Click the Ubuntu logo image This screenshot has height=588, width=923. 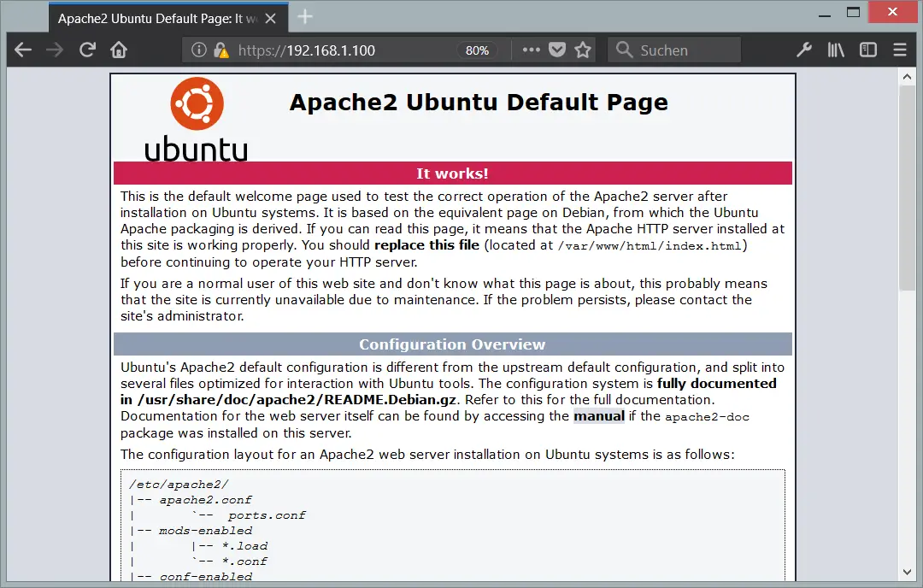pos(196,120)
